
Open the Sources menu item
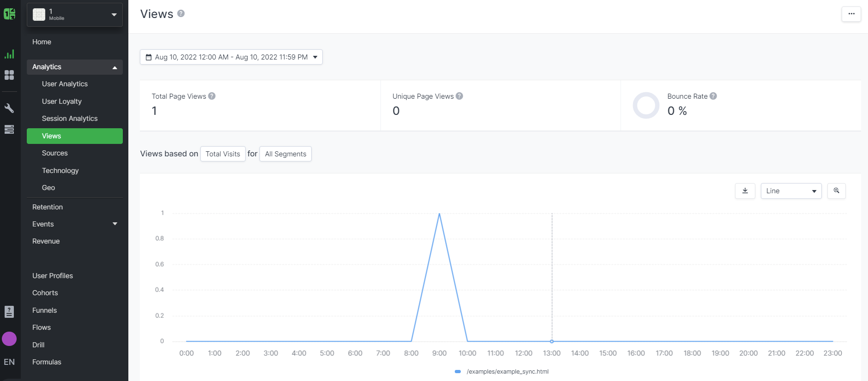55,153
